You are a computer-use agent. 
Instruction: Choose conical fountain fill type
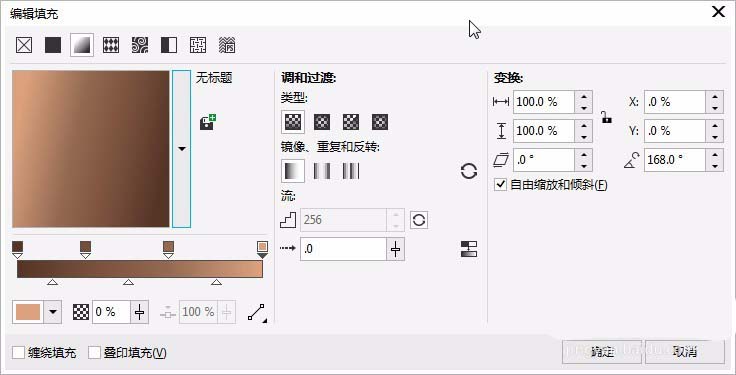pyautogui.click(x=351, y=122)
